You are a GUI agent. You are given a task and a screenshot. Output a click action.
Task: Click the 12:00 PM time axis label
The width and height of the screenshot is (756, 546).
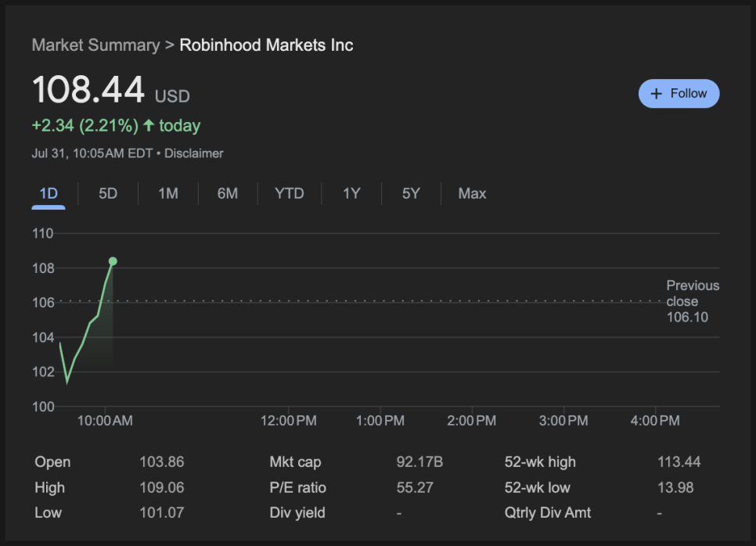coord(288,421)
